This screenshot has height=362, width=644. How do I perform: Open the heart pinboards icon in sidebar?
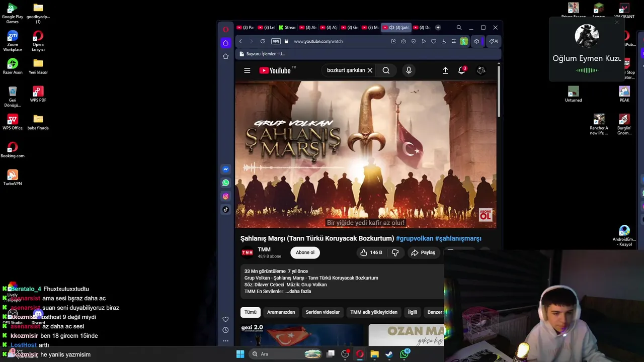[225, 319]
